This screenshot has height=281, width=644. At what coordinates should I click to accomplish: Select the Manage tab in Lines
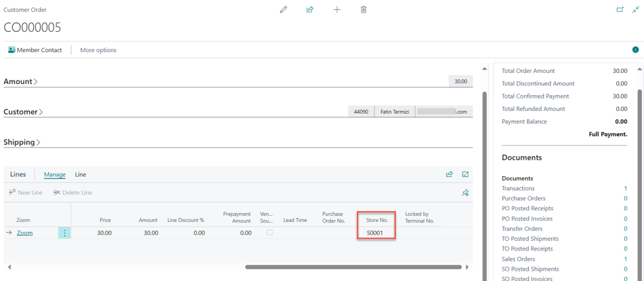click(55, 175)
